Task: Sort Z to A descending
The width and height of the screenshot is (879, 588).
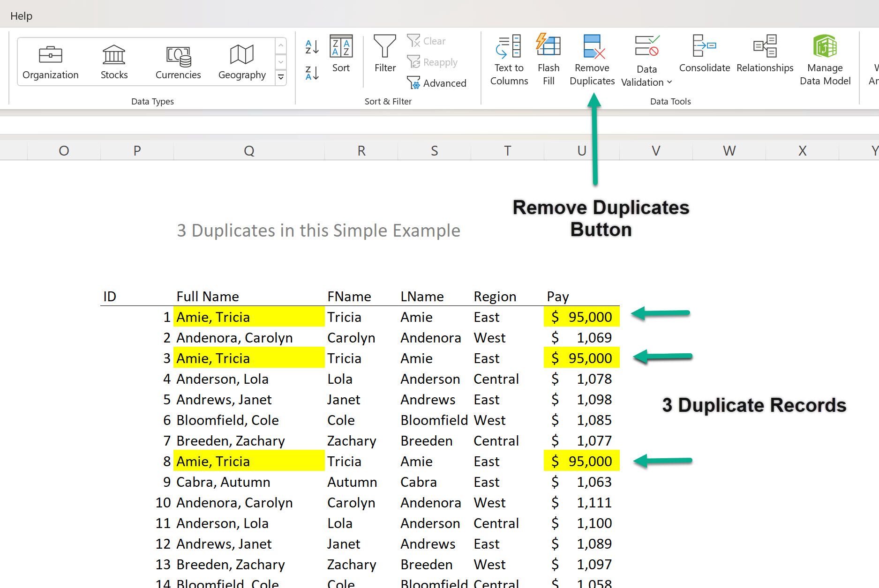Action: pyautogui.click(x=312, y=73)
